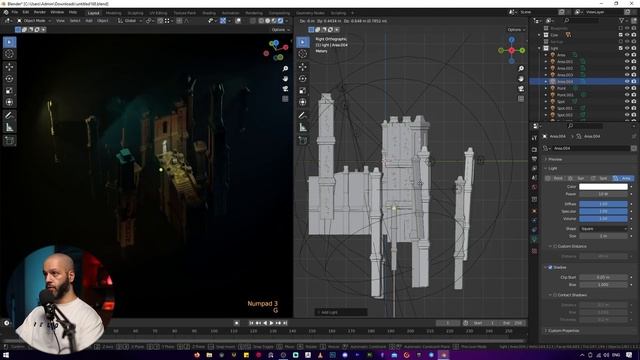Open the Edit menu
This screenshot has width=640, height=360.
click(26, 12)
